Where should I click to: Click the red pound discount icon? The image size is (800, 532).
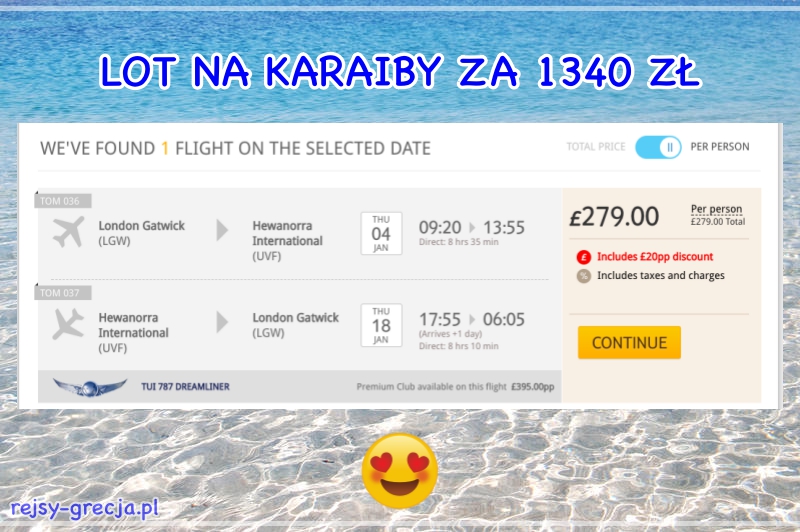584,257
